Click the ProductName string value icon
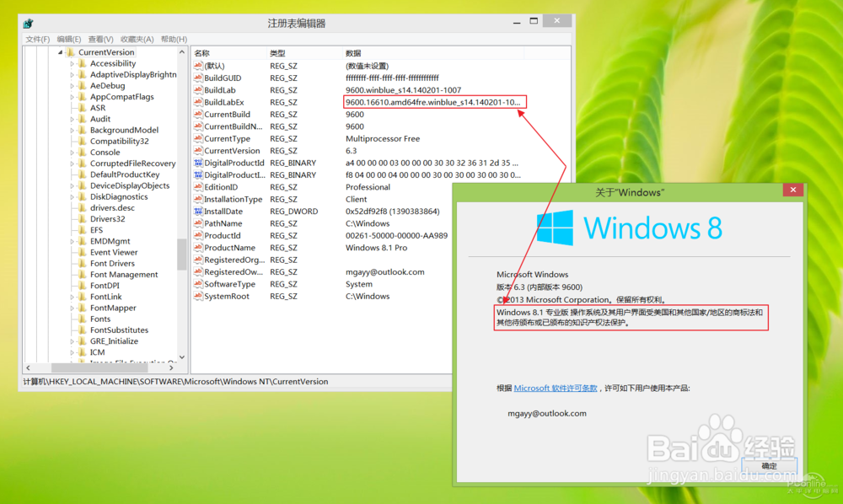The height and width of the screenshot is (504, 843). (x=198, y=248)
